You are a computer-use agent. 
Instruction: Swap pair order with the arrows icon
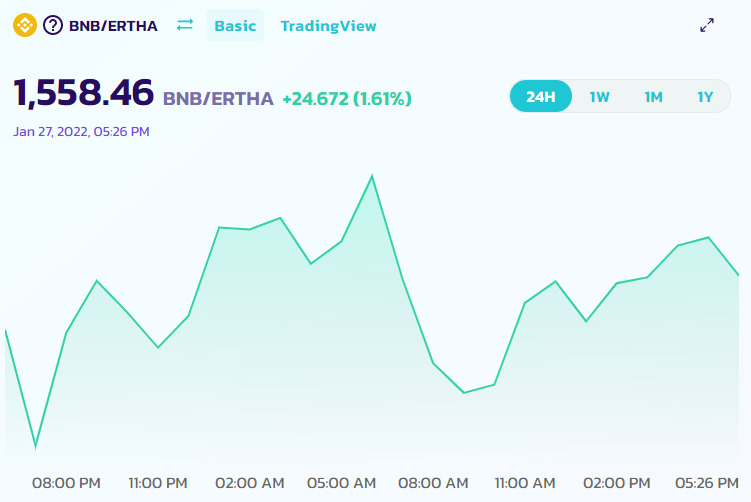point(185,24)
